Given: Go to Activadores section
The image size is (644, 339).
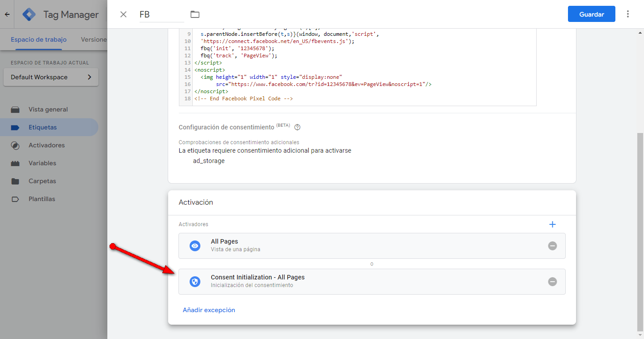Looking at the screenshot, I should coord(47,145).
